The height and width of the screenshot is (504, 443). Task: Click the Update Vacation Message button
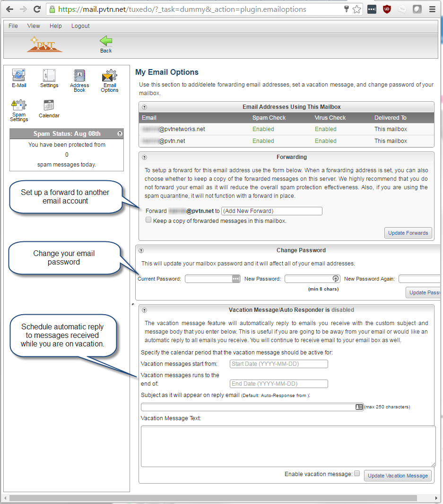click(398, 476)
